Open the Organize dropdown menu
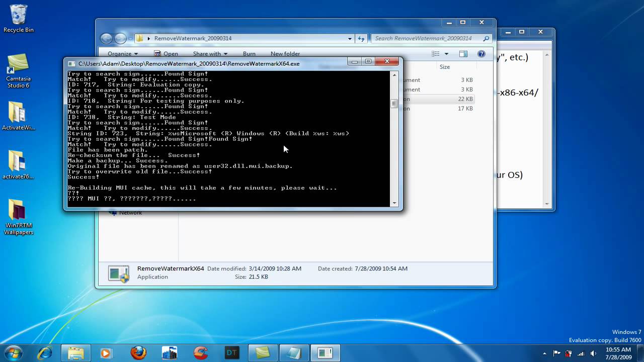Screen dimensions: 644x362 122,54
